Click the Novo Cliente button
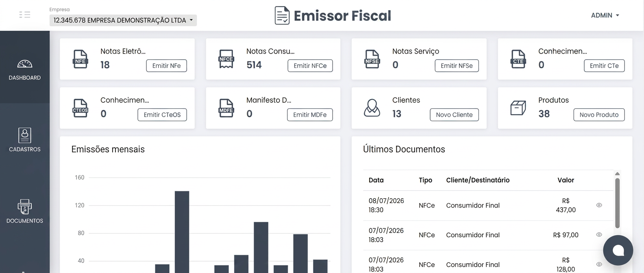The image size is (644, 273). (454, 115)
